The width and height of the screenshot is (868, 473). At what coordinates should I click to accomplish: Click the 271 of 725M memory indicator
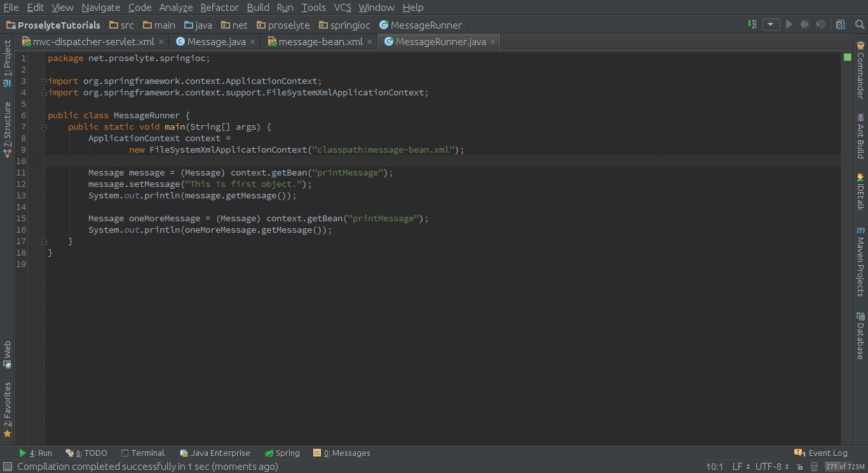coord(845,466)
